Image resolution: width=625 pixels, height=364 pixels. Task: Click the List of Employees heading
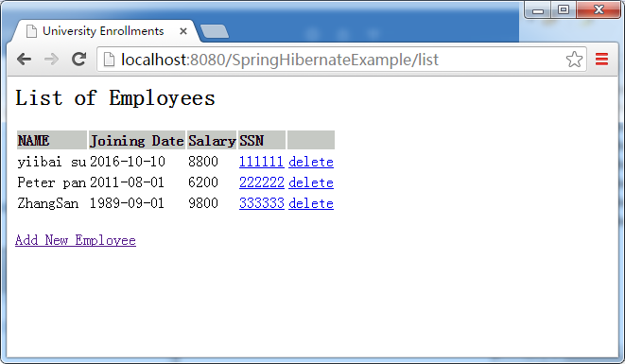(x=115, y=98)
